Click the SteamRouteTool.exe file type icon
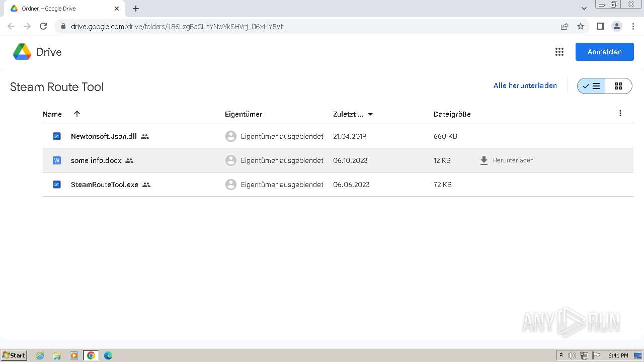 tap(57, 185)
